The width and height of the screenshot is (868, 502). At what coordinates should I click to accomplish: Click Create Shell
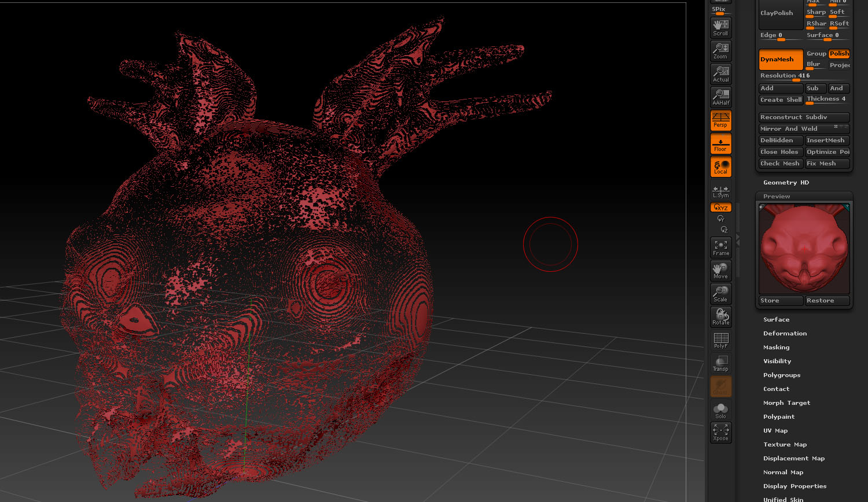(x=781, y=100)
